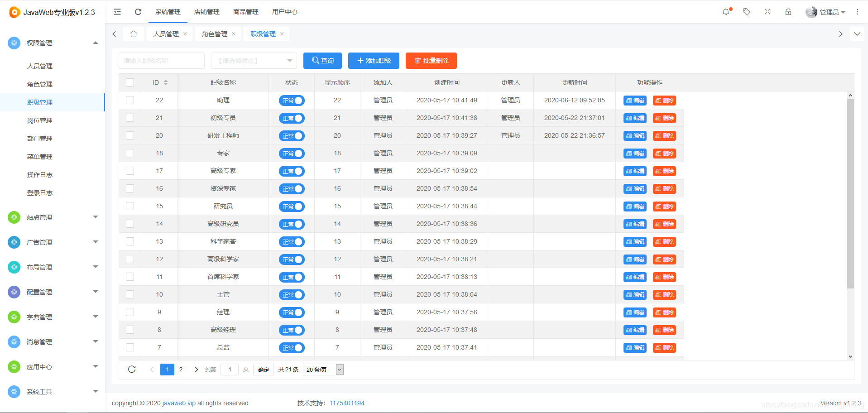Open the vertical dots more menu

(858, 12)
